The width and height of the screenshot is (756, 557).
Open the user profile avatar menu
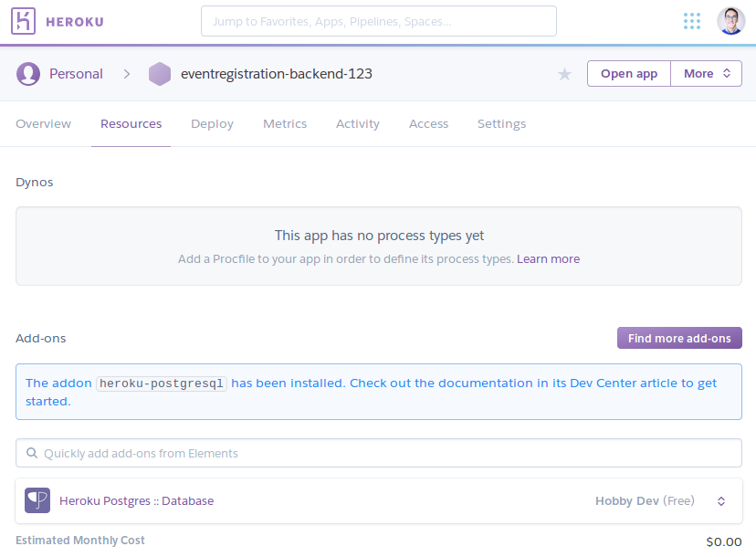click(x=731, y=21)
